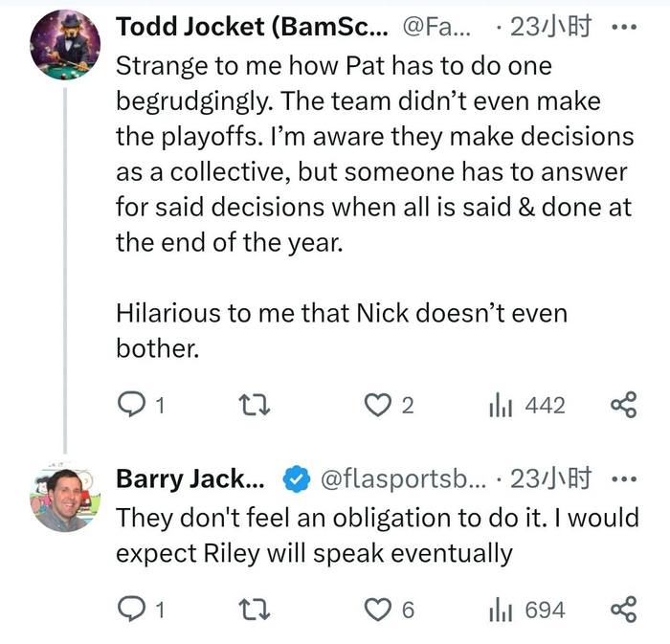This screenshot has height=644, width=670.
Task: Retweet Barry Jackson's reply
Action: pyautogui.click(x=253, y=610)
